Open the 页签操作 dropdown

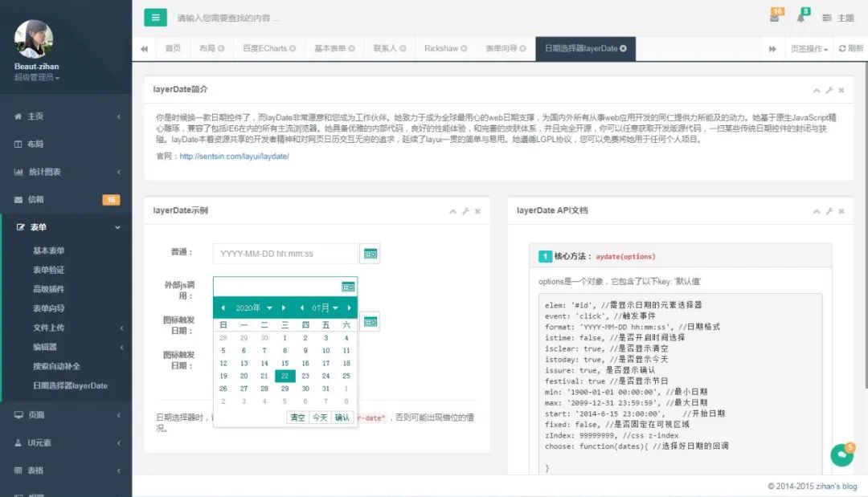point(809,49)
